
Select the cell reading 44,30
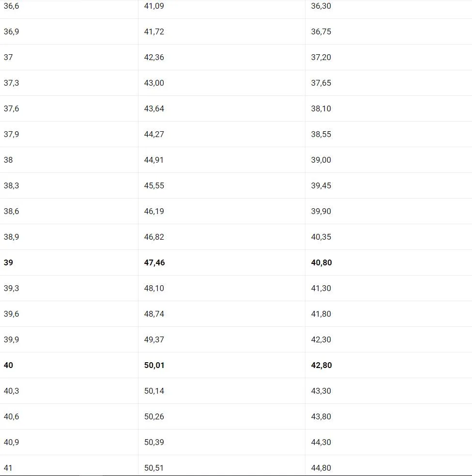tap(321, 442)
